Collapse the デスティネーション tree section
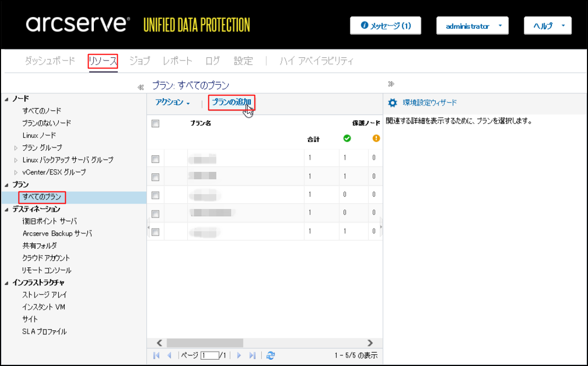 click(6, 210)
